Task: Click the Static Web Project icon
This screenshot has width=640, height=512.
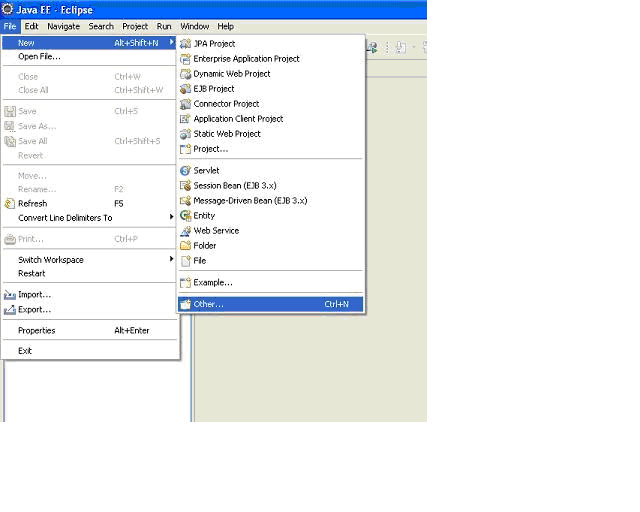Action: 185,134
